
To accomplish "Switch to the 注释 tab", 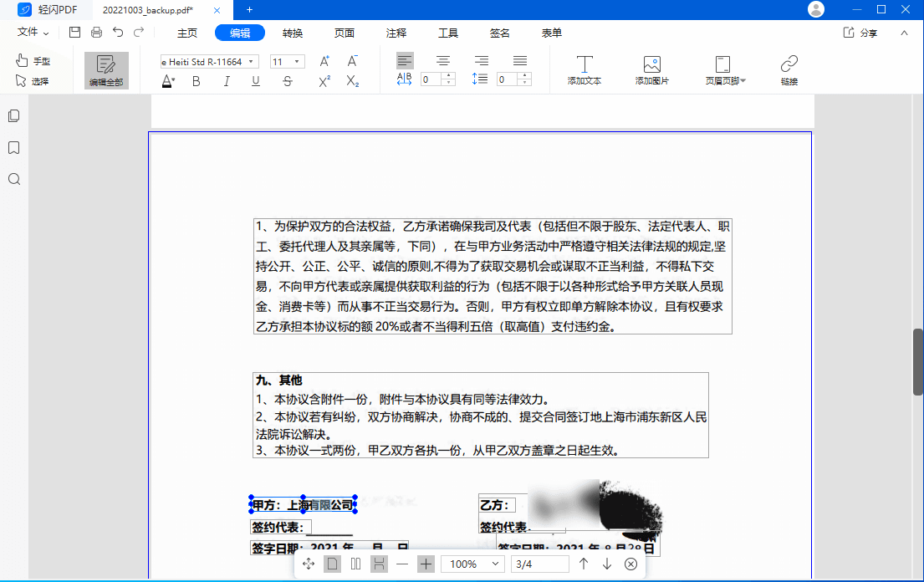I will click(x=396, y=33).
